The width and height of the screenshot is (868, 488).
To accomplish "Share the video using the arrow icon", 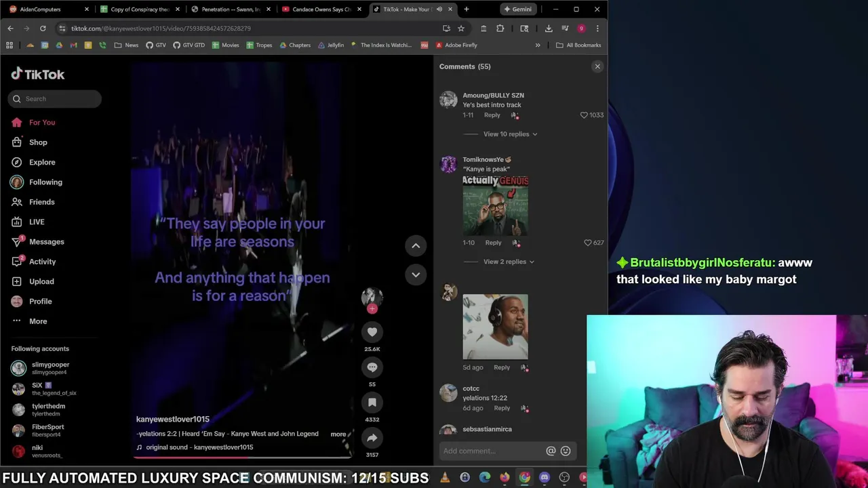I will (372, 437).
